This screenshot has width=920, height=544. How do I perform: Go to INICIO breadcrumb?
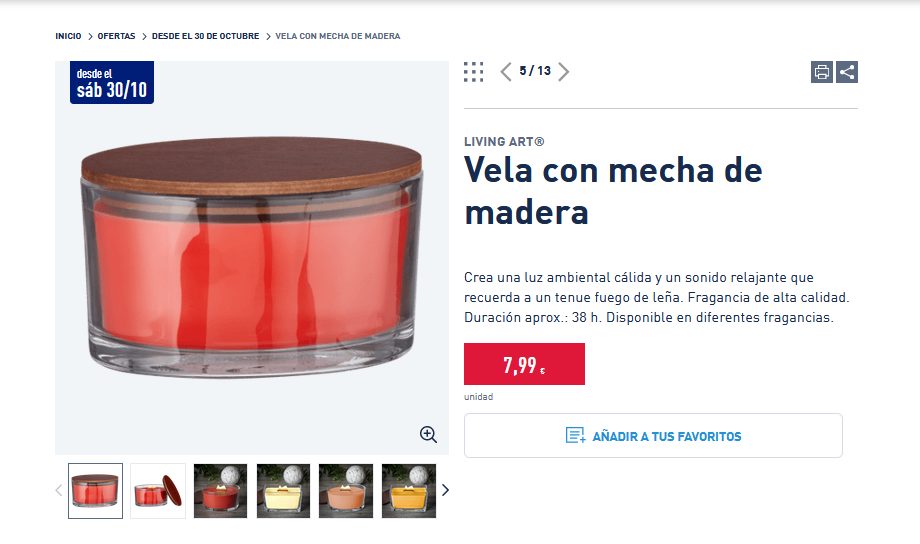pyautogui.click(x=68, y=36)
